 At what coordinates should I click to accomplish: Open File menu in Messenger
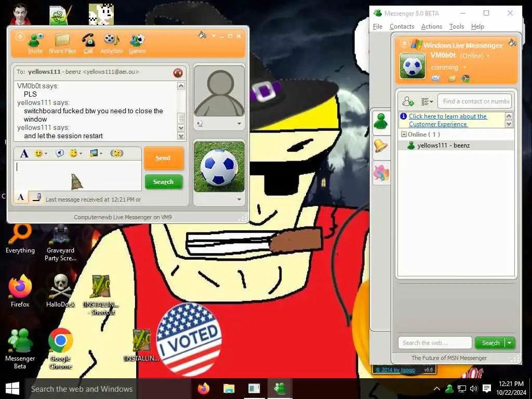378,26
